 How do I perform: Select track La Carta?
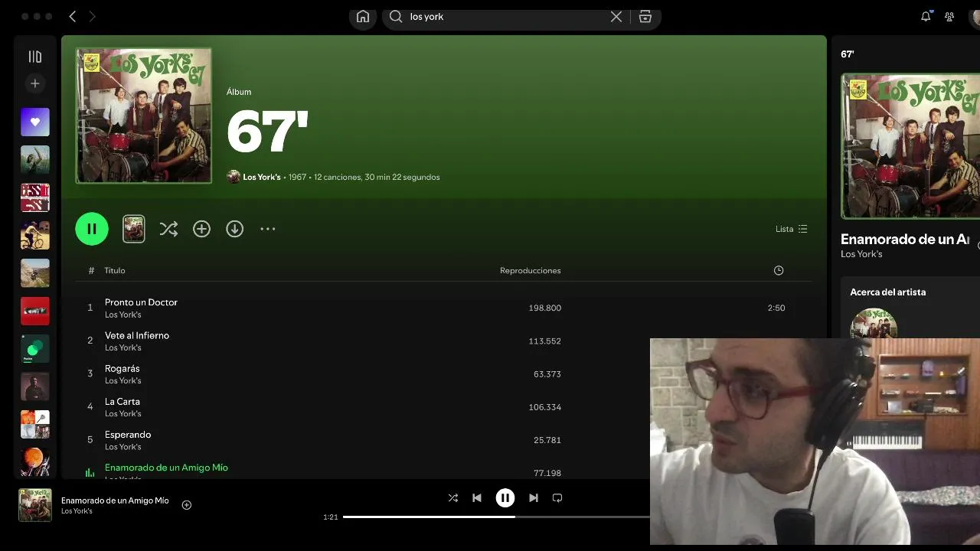[122, 401]
